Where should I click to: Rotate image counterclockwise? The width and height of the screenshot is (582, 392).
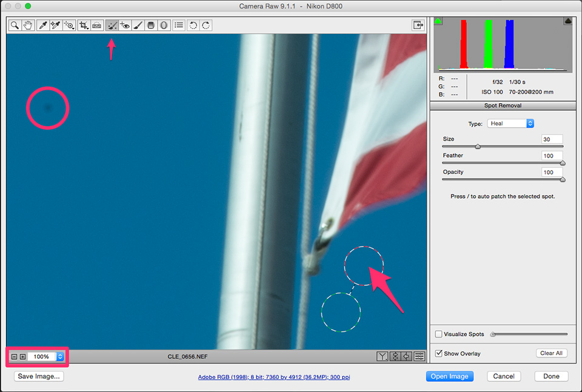[193, 25]
